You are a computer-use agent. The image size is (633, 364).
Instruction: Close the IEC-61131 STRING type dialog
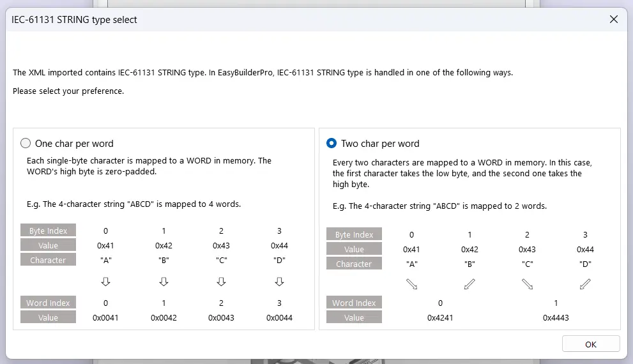614,19
